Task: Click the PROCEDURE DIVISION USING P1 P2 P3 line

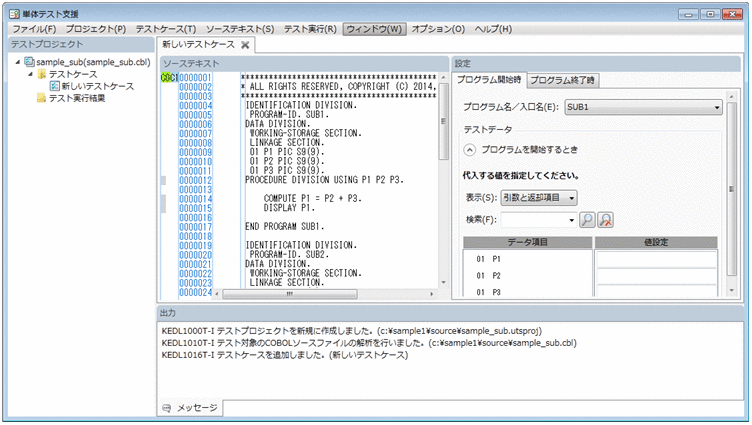Action: click(x=324, y=180)
